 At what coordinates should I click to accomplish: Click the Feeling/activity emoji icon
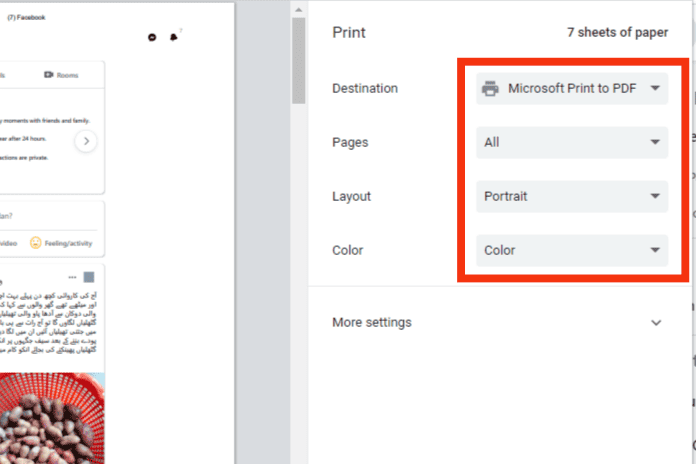point(36,242)
